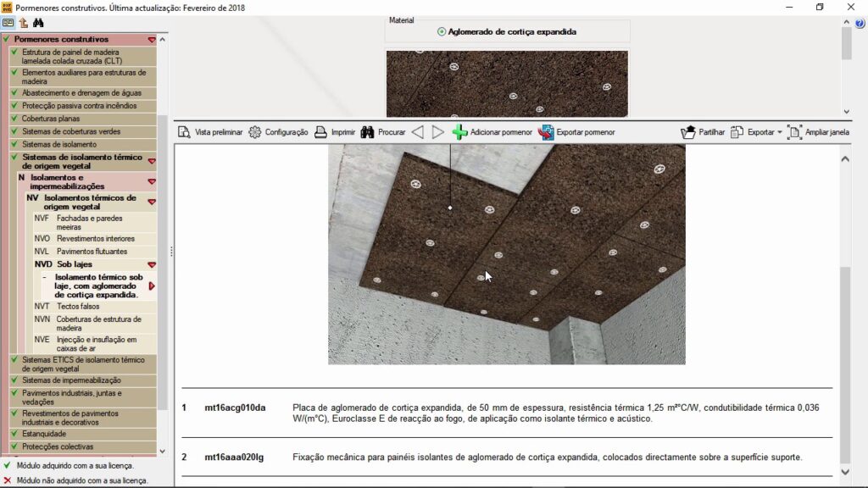Collapse the Pormenores construtivos root node
Image resolution: width=868 pixels, height=488 pixels.
coord(152,40)
